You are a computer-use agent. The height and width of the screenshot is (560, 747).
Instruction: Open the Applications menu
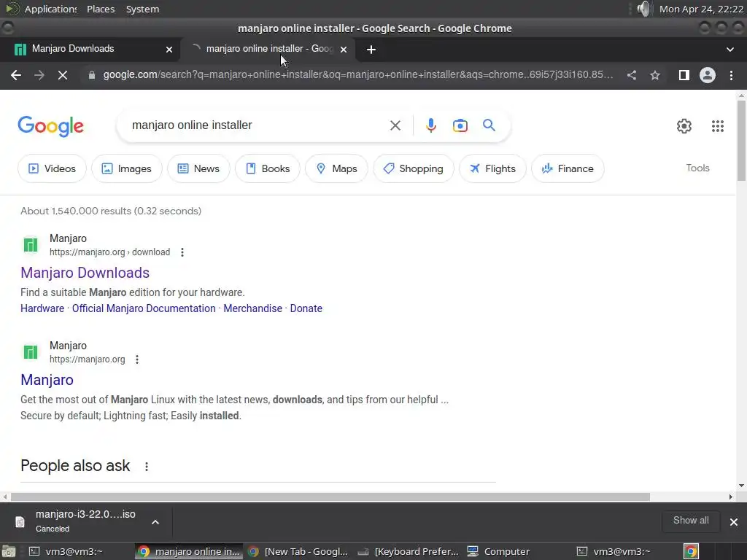tap(50, 9)
